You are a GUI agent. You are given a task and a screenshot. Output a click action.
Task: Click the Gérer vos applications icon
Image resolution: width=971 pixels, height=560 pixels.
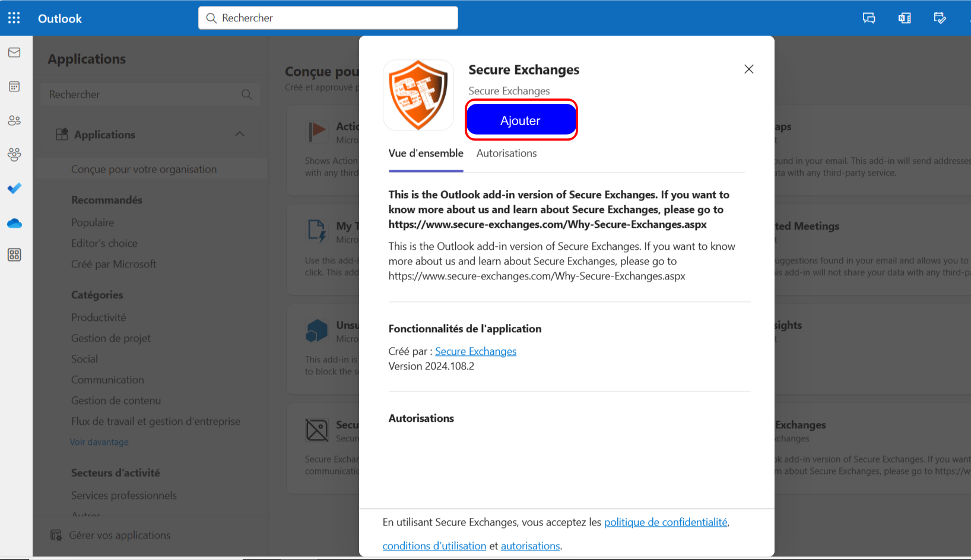click(56, 535)
